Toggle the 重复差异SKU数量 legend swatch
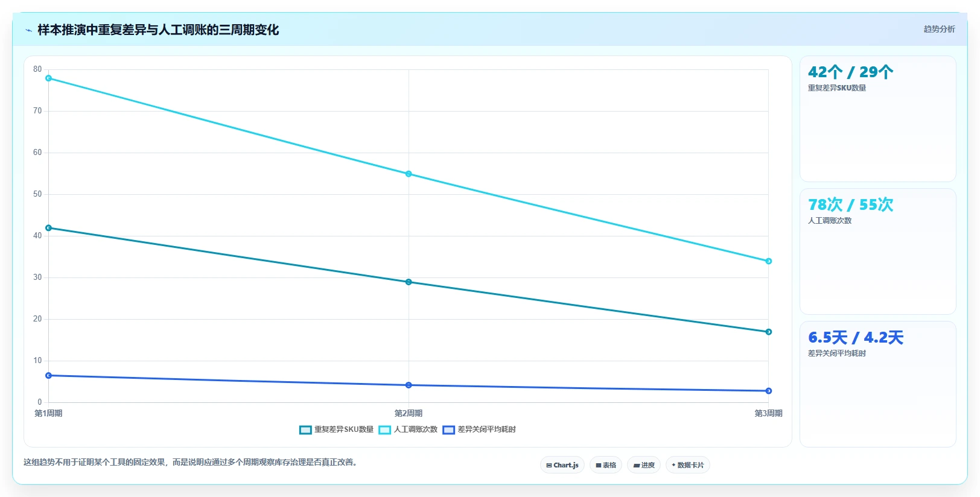Screen dimensions: 980x497 (305, 430)
